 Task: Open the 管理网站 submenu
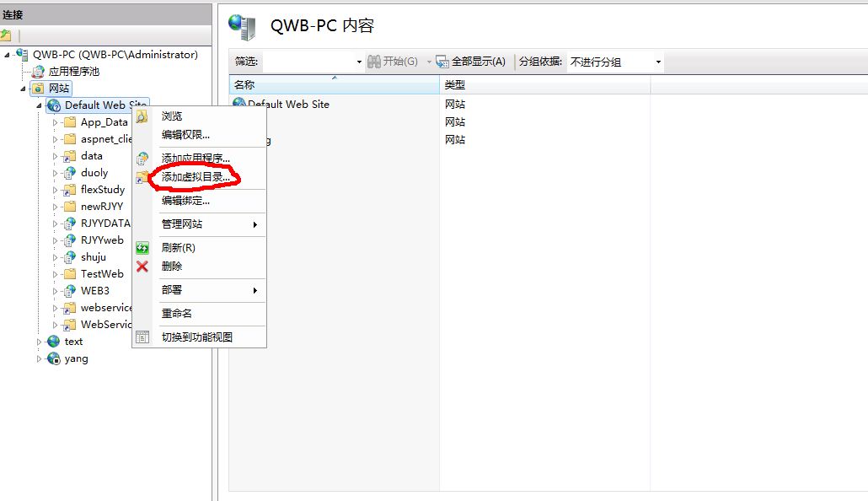pos(199,224)
